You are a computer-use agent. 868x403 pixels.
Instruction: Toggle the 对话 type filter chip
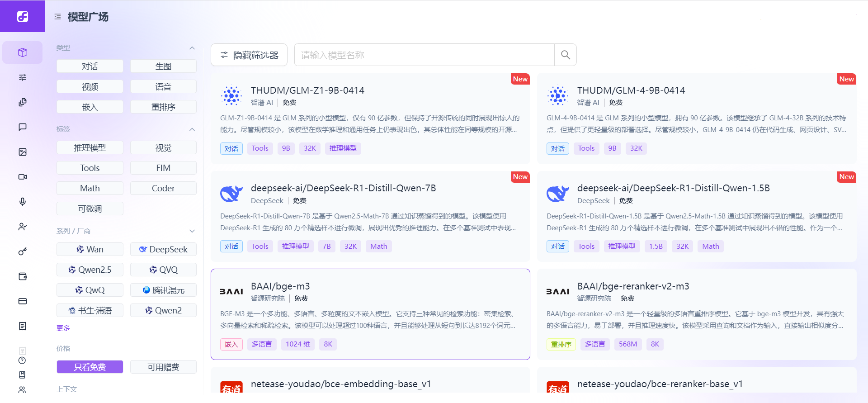tap(90, 66)
